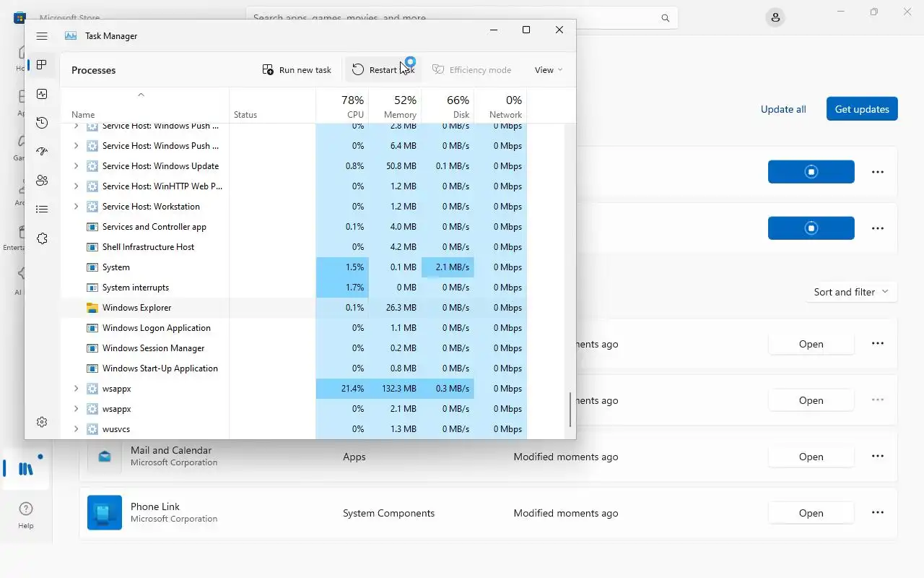Viewport: 924px width, 578px height.
Task: Stop the second downloading update in Store
Action: [x=811, y=228]
